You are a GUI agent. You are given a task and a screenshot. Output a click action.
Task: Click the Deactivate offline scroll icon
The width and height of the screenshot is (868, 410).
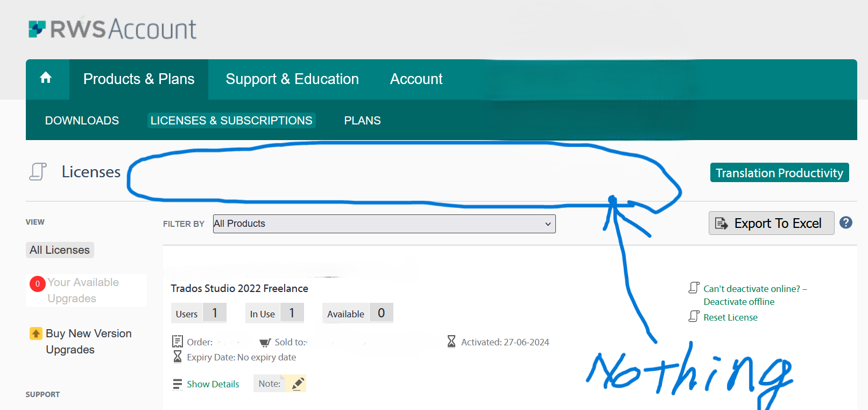[694, 288]
